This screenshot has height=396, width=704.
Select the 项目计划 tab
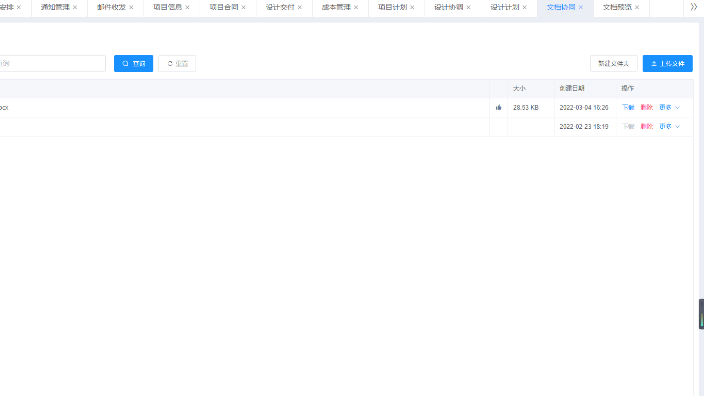pyautogui.click(x=392, y=7)
